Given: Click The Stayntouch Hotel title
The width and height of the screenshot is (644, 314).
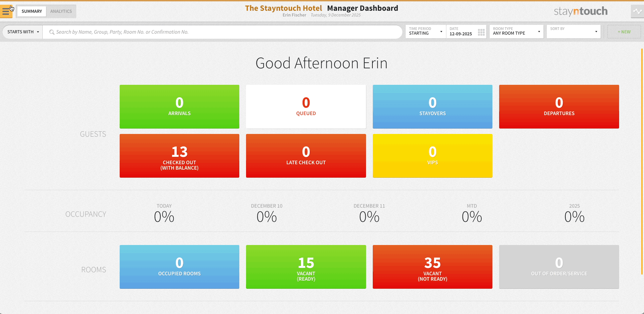Looking at the screenshot, I should pyautogui.click(x=283, y=8).
